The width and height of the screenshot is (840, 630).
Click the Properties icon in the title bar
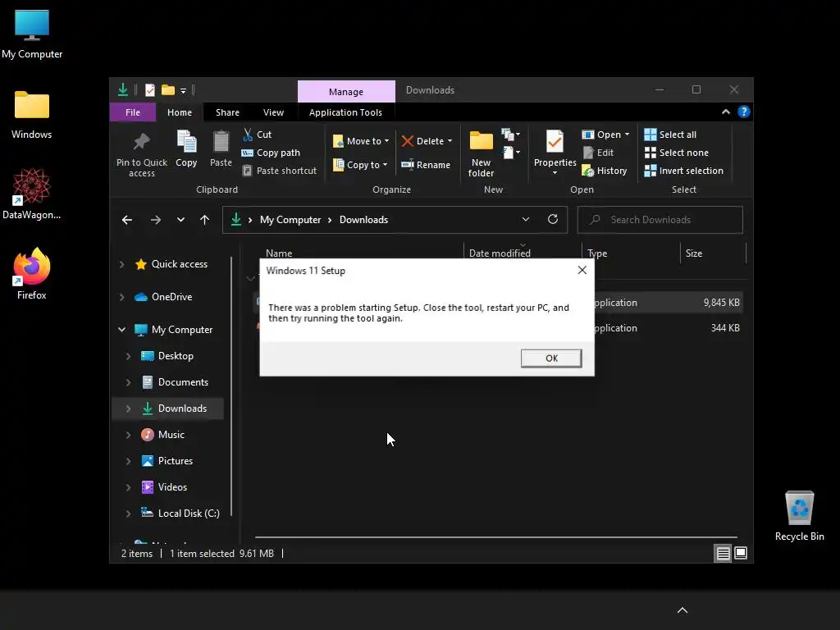150,90
